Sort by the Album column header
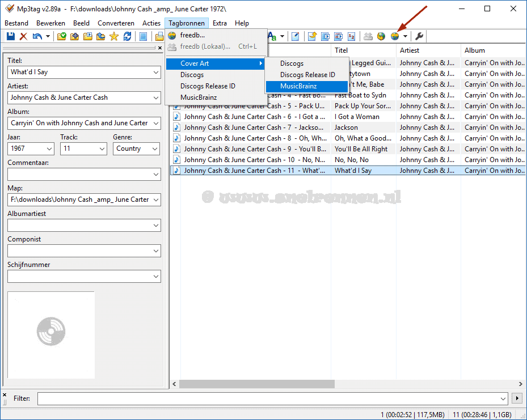The image size is (527, 420). tap(493, 50)
